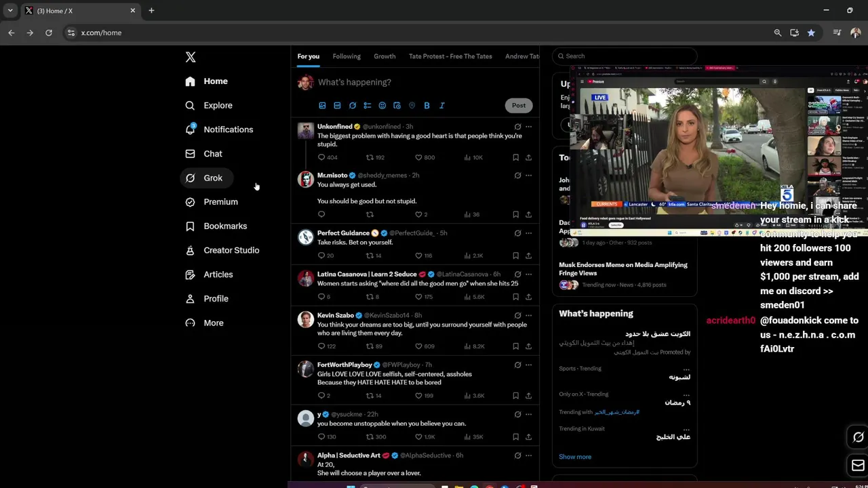Open more options on the Alpha | Seductive Art post
The height and width of the screenshot is (488, 868).
[x=528, y=456]
